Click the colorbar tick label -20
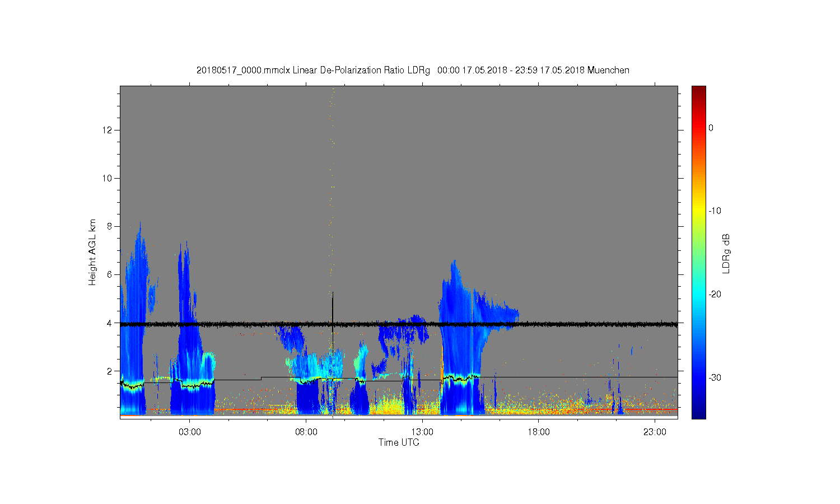 715,295
